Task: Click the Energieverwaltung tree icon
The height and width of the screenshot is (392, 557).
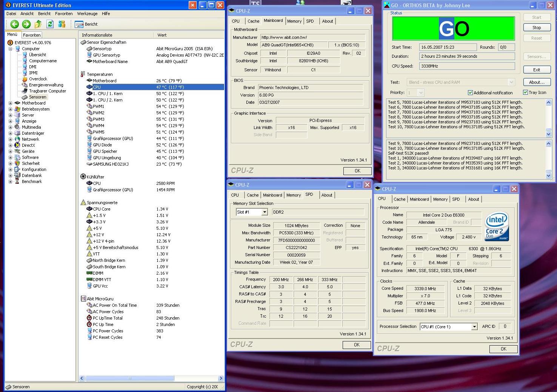Action: pyautogui.click(x=25, y=85)
